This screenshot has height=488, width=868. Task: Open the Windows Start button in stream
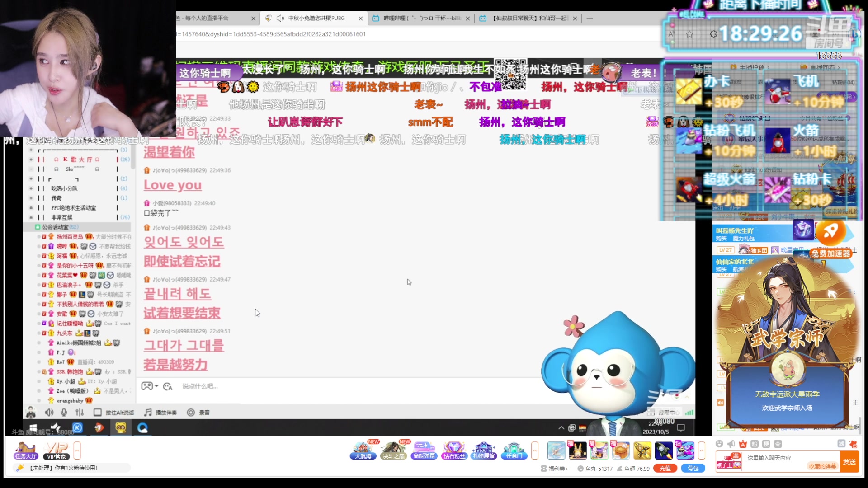pos(33,427)
